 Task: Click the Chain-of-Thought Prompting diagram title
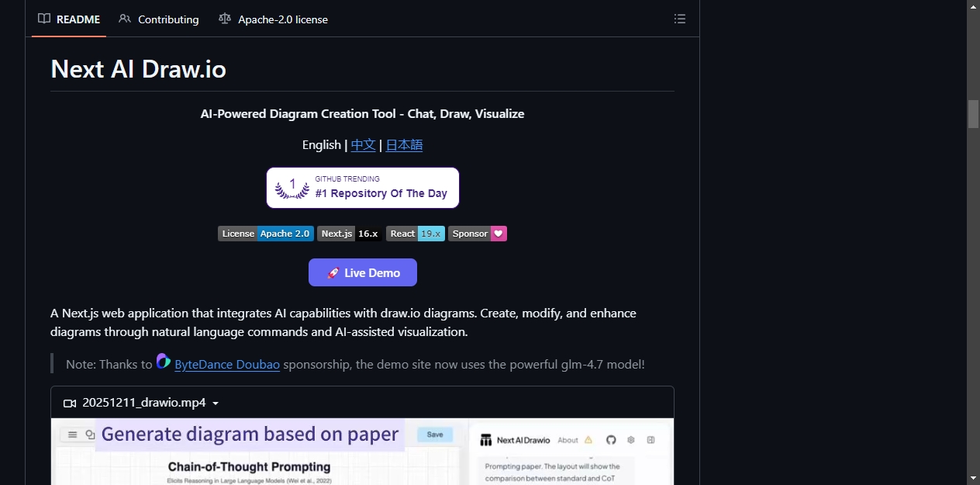pyautogui.click(x=250, y=467)
